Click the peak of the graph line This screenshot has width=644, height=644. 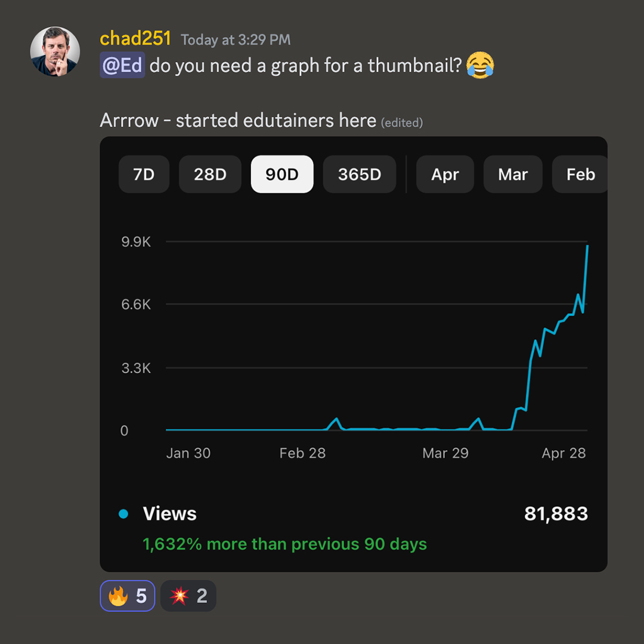587,246
